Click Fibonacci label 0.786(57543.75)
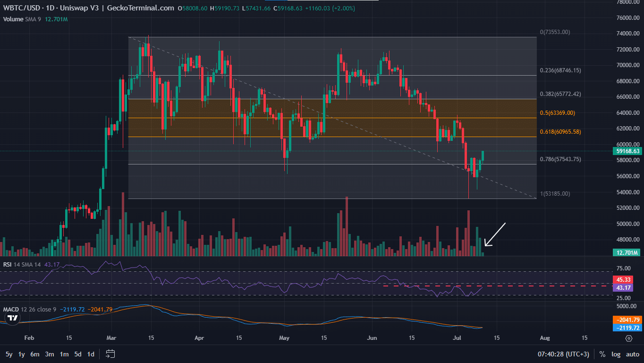Image resolution: width=644 pixels, height=363 pixels. [560, 159]
